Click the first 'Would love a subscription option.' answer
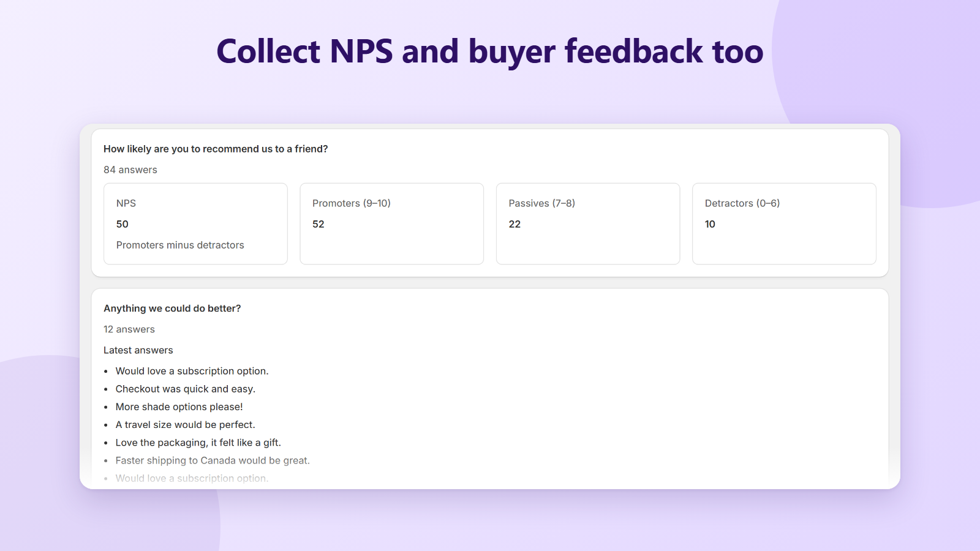This screenshot has height=551, width=980. 192,371
